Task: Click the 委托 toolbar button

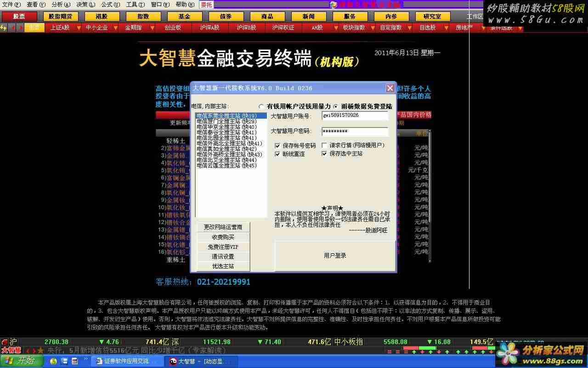Action: pyautogui.click(x=206, y=5)
